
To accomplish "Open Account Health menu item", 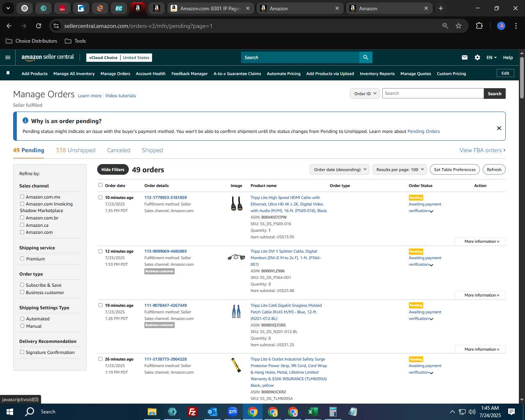I will tap(151, 73).
